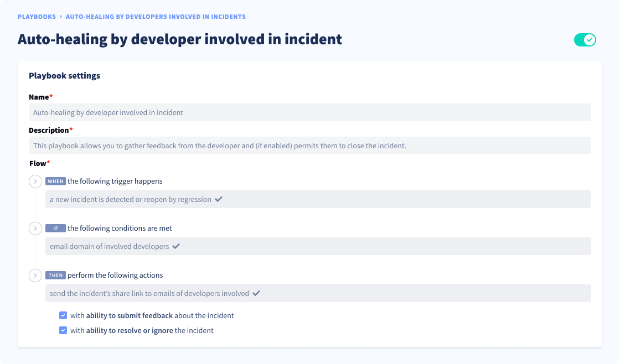Click the checkmark beside the incident trigger
The width and height of the screenshot is (620, 364).
tap(219, 199)
